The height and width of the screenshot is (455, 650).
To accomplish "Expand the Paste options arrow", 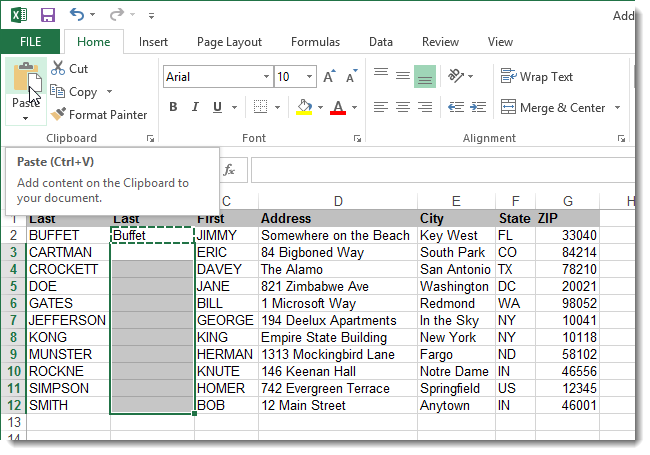I will 26,118.
